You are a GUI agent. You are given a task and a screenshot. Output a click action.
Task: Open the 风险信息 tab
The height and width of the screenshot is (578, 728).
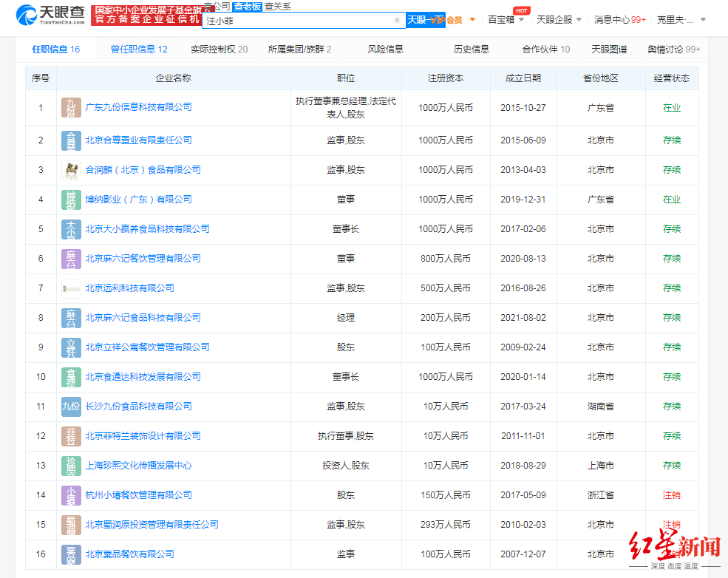tap(385, 50)
